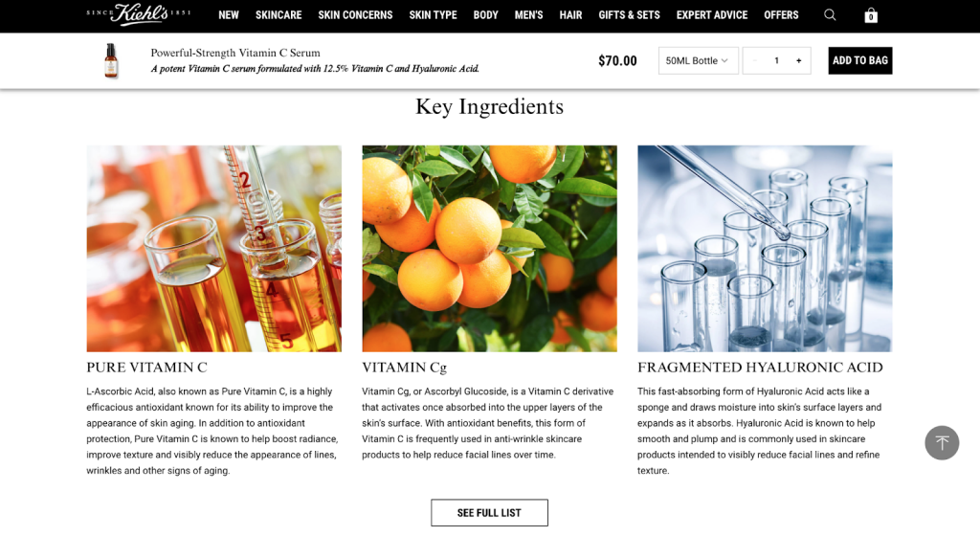Open the shopping bag icon
This screenshot has width=980, height=536.
(871, 15)
